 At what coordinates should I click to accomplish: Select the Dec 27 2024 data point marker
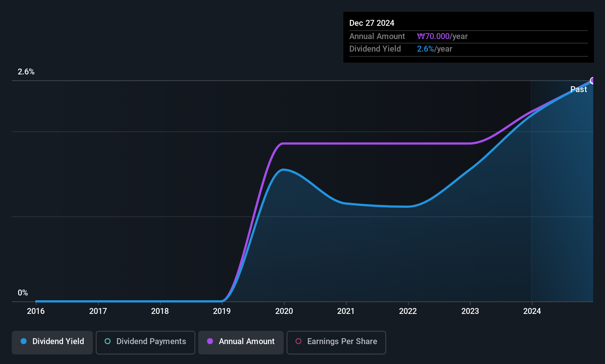click(592, 81)
